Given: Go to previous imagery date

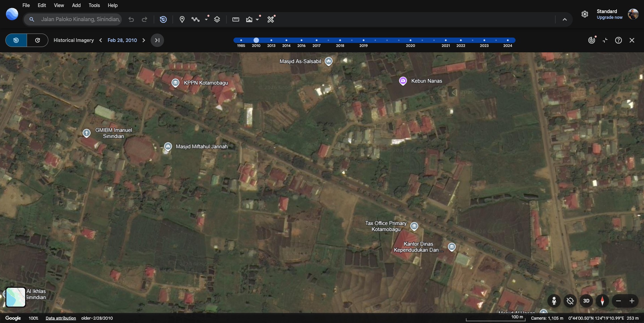Looking at the screenshot, I should [101, 40].
